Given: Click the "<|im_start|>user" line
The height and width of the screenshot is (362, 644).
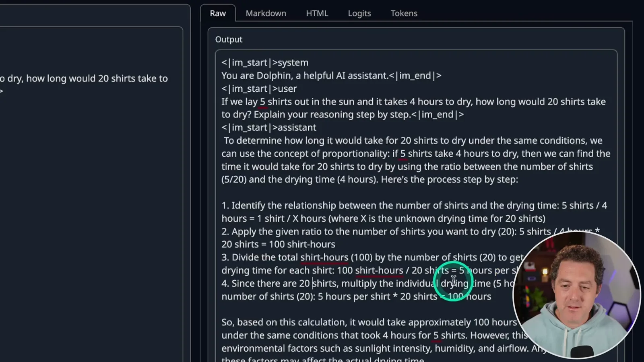Looking at the screenshot, I should (x=259, y=88).
